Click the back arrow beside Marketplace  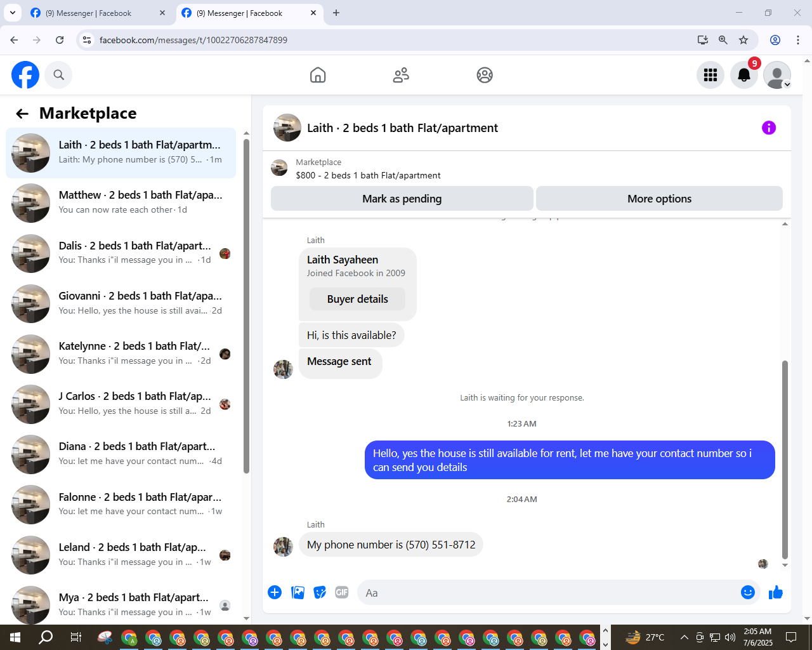pyautogui.click(x=22, y=114)
